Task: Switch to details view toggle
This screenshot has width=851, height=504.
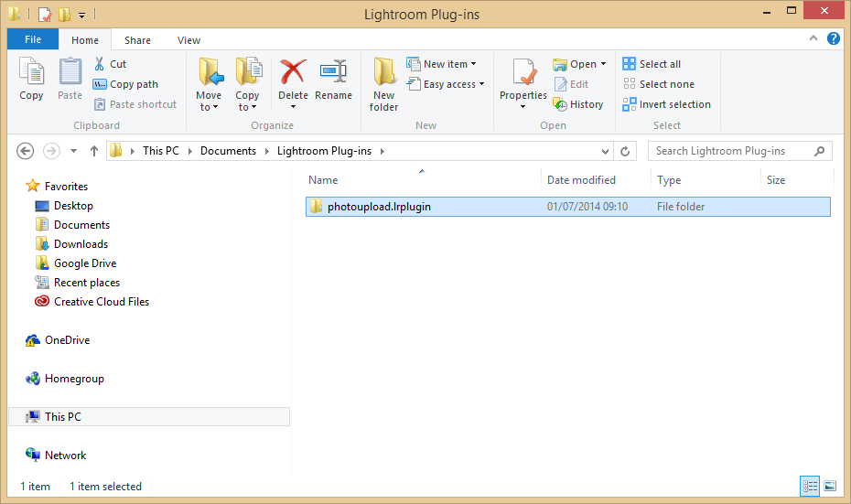Action: point(810,486)
